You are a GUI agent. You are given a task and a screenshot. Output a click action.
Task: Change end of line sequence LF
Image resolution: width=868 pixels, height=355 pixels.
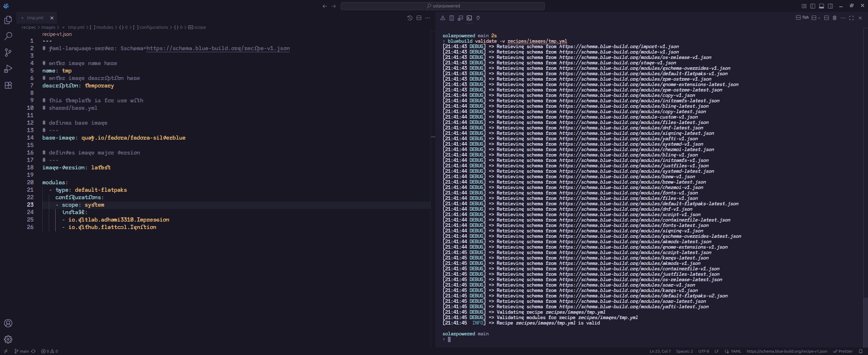click(716, 351)
